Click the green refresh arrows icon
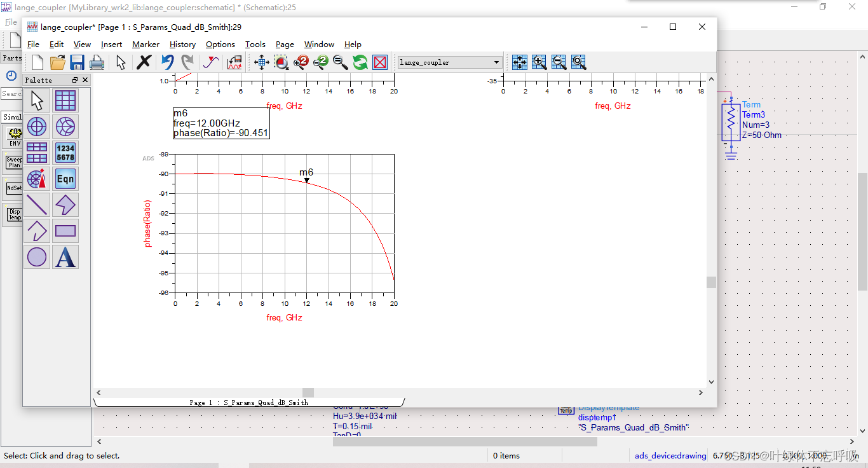This screenshot has width=868, height=468. [x=360, y=62]
